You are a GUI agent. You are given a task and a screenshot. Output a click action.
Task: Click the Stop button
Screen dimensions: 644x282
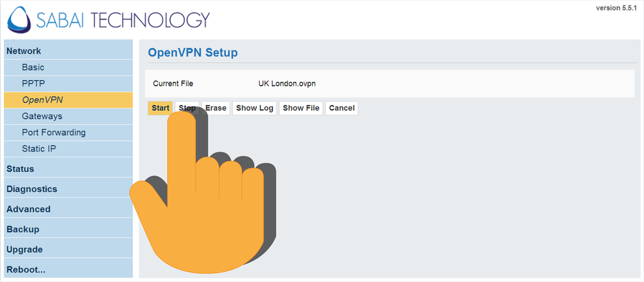187,108
